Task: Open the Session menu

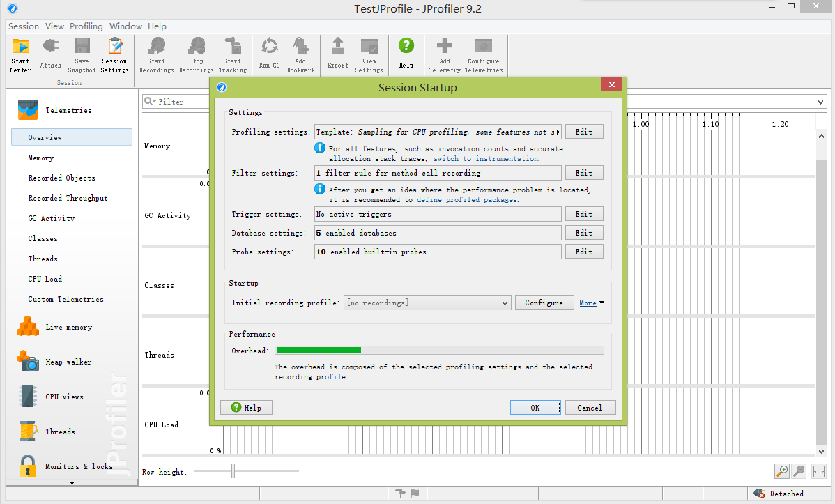Action: coord(24,26)
